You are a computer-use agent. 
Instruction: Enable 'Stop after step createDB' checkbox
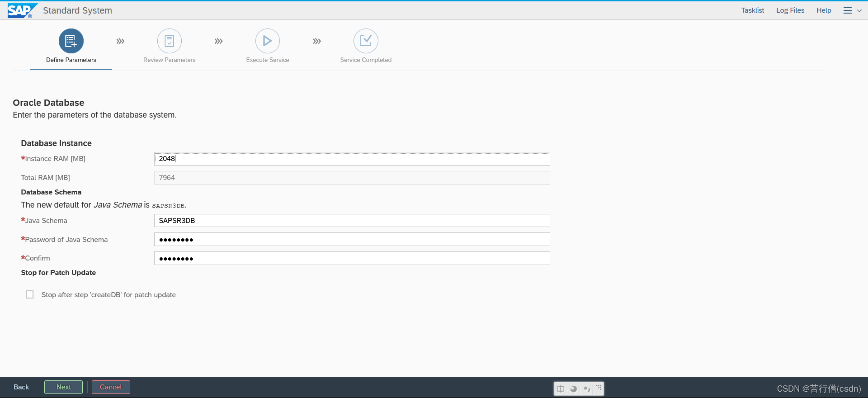point(30,294)
